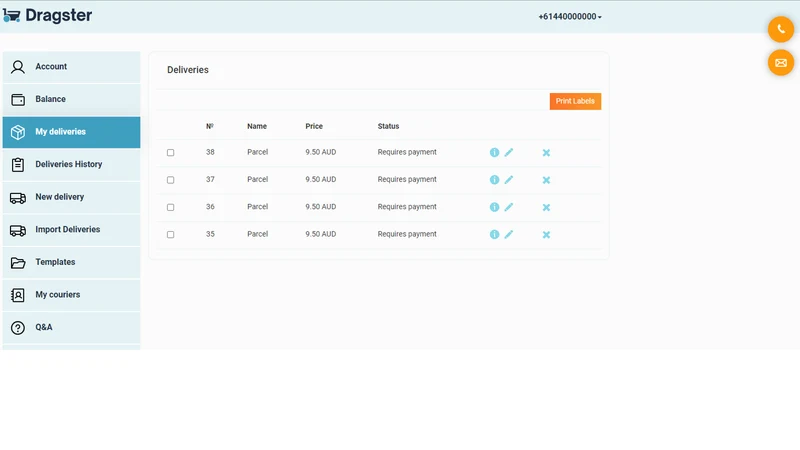Click the Name column header
The image size is (800, 450).
(257, 126)
